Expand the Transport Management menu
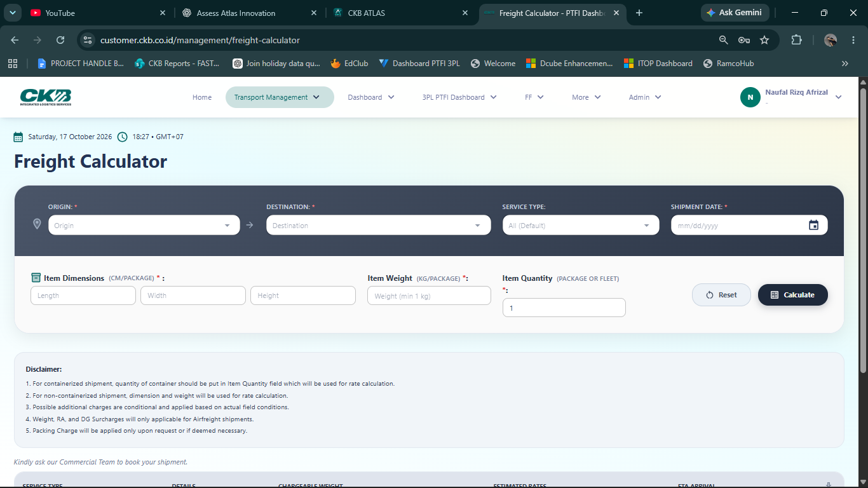The image size is (868, 488). pos(280,97)
